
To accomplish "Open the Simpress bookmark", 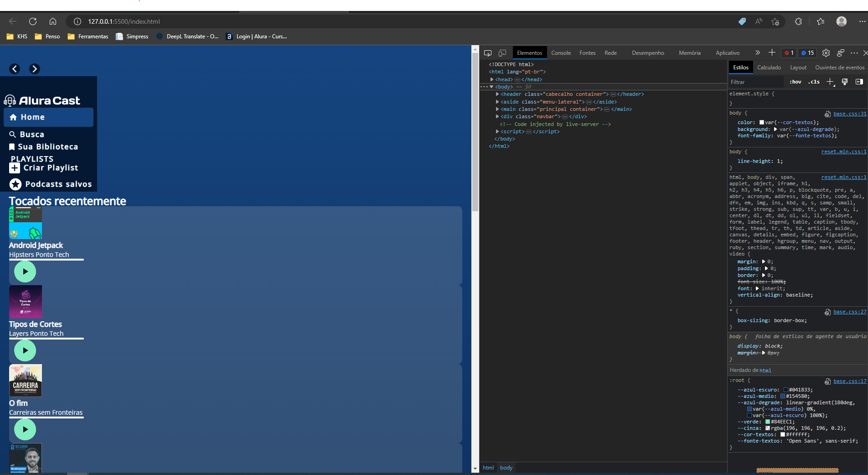I will 132,37.
